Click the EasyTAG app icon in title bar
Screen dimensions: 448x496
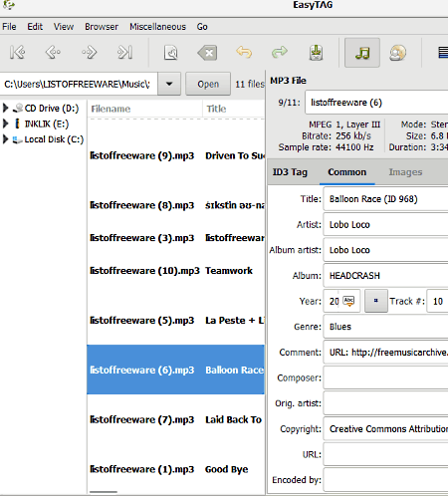point(9,5)
